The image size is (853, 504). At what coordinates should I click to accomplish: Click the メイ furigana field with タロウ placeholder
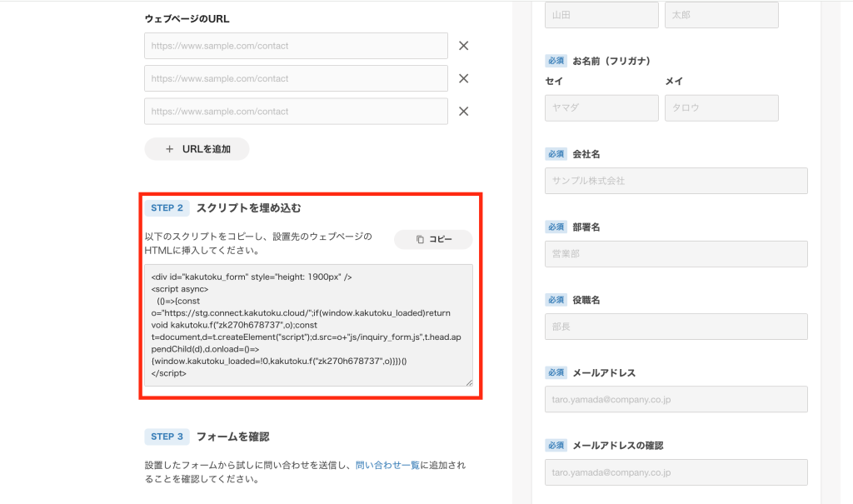pos(721,108)
